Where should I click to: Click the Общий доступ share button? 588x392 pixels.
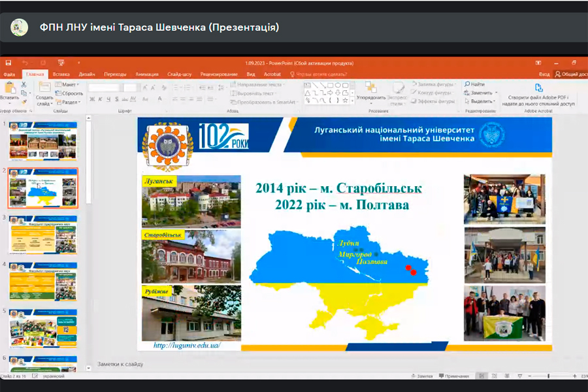(x=570, y=74)
